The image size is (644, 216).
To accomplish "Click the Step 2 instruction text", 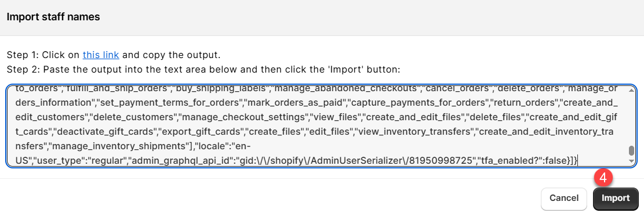I will point(203,70).
